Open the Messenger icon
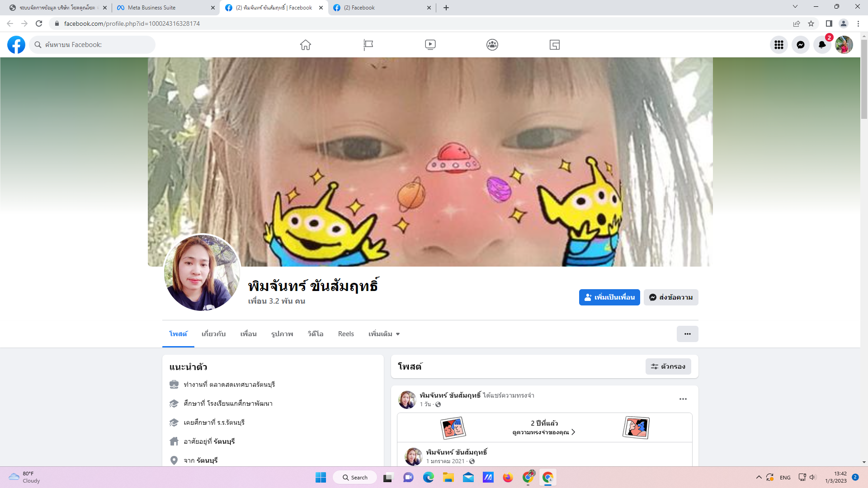This screenshot has height=488, width=868. [800, 45]
